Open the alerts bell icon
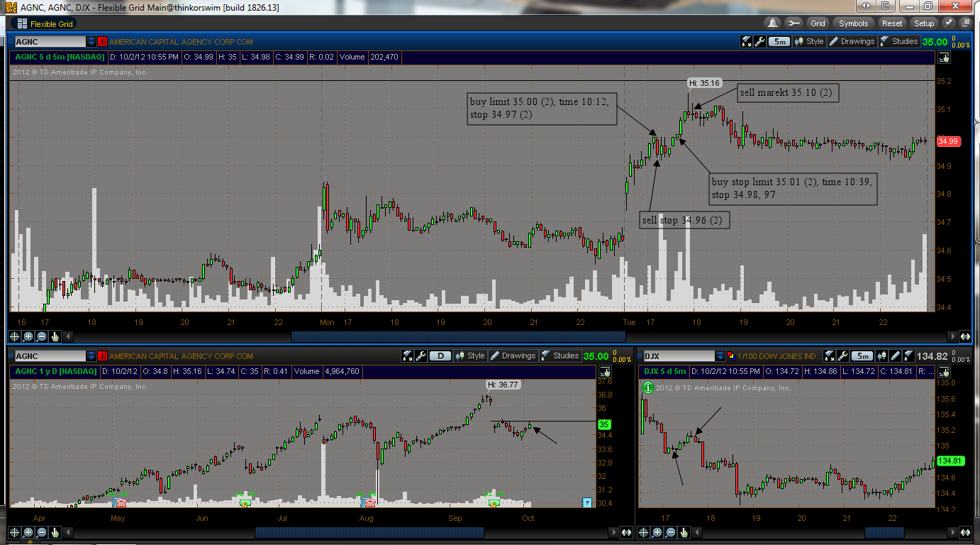The width and height of the screenshot is (980, 545). [774, 23]
